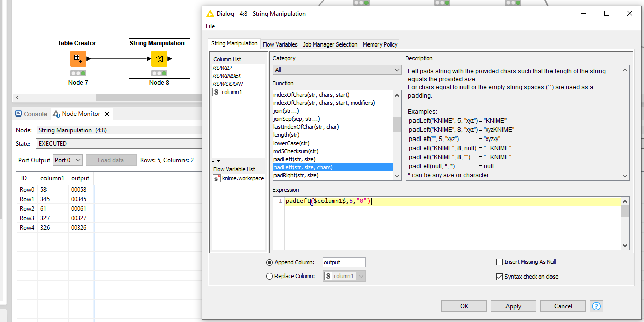Open the Replace Column column1 dropdown
Viewport: 644px width, 322px height.
point(344,276)
